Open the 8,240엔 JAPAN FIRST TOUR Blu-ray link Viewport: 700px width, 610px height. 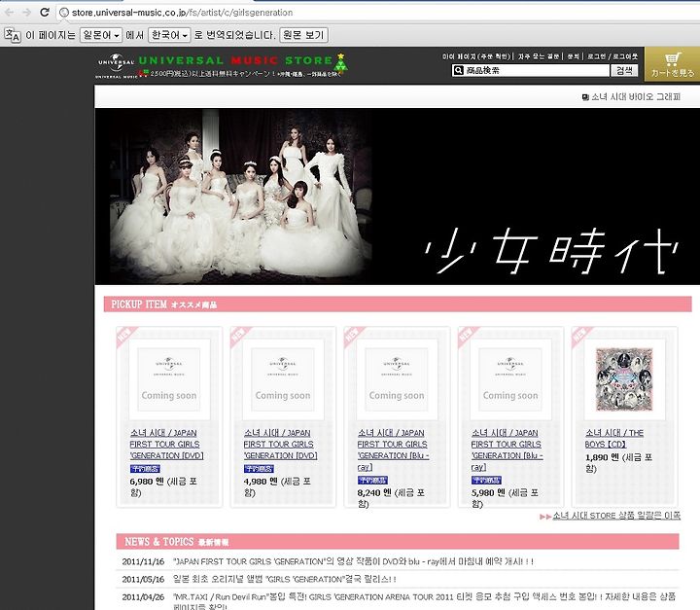pyautogui.click(x=394, y=450)
